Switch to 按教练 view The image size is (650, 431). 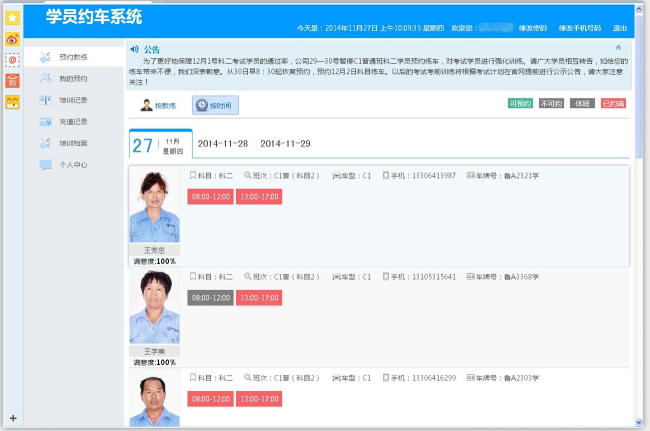click(x=158, y=105)
